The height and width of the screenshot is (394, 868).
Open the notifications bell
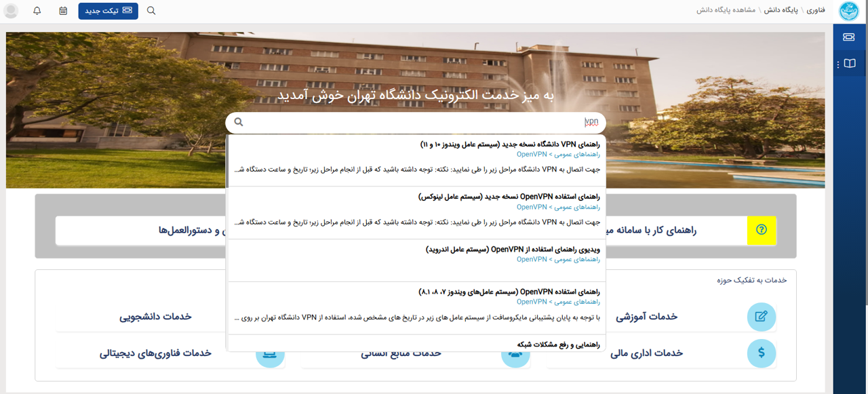[37, 11]
